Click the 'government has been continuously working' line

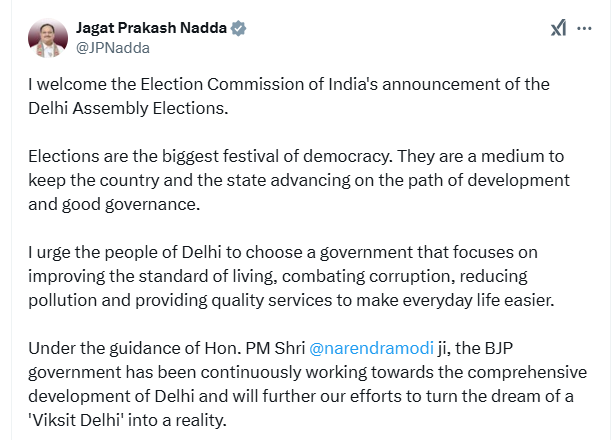[307, 372]
